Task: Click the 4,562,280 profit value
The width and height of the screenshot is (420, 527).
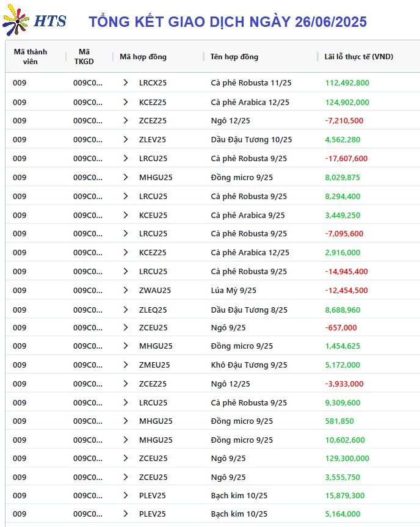Action: [x=342, y=139]
